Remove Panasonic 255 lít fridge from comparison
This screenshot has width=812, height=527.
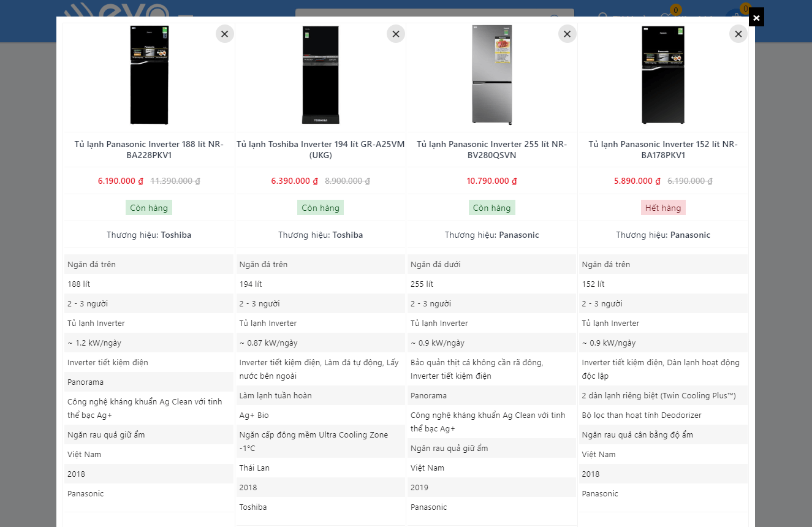coord(567,34)
